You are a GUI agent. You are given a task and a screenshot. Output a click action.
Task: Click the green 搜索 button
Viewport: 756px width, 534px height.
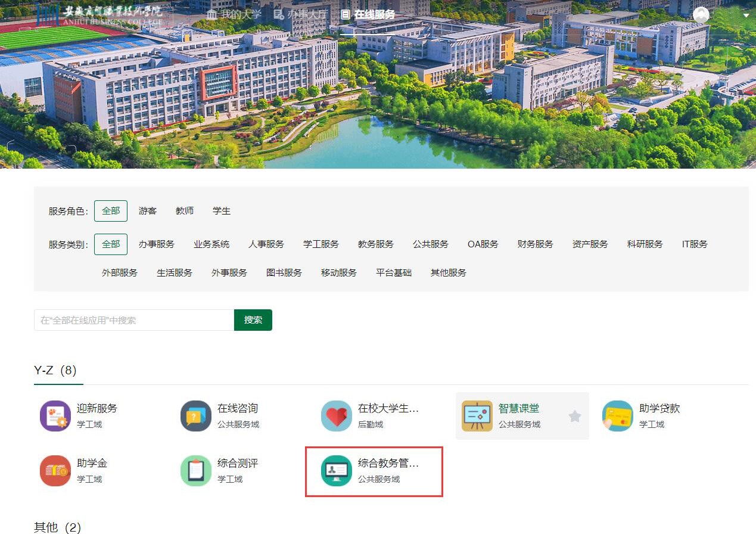pyautogui.click(x=253, y=320)
